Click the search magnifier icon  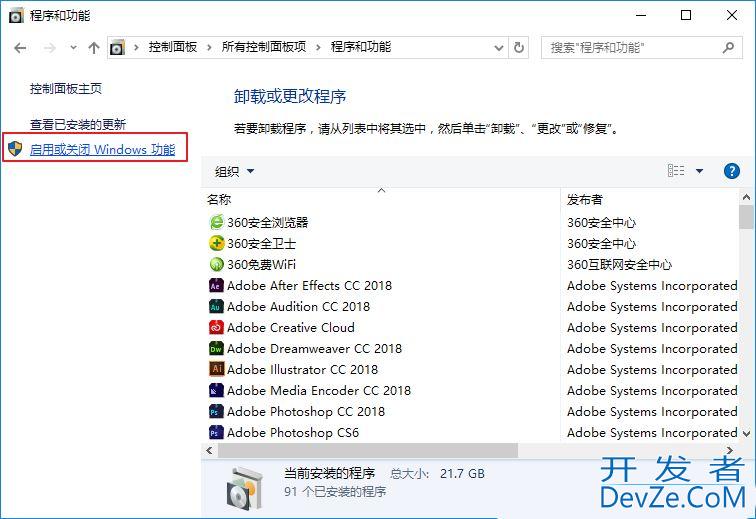click(728, 47)
